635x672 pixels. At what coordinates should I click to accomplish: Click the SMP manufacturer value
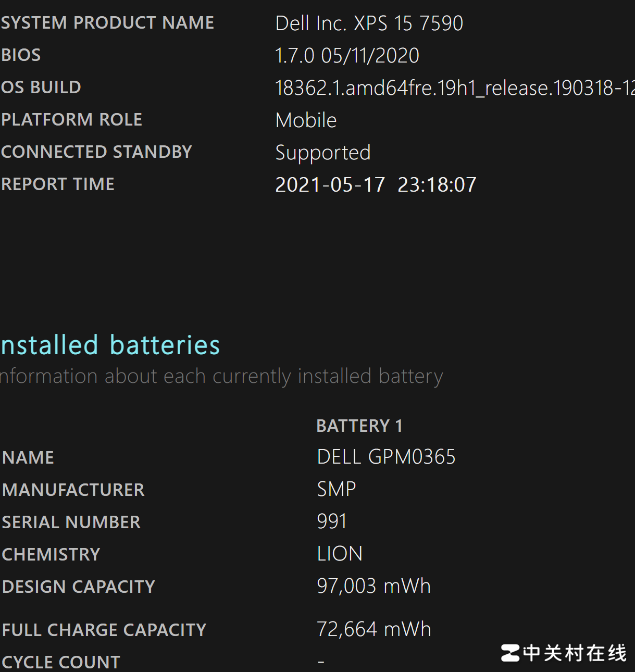coord(336,489)
